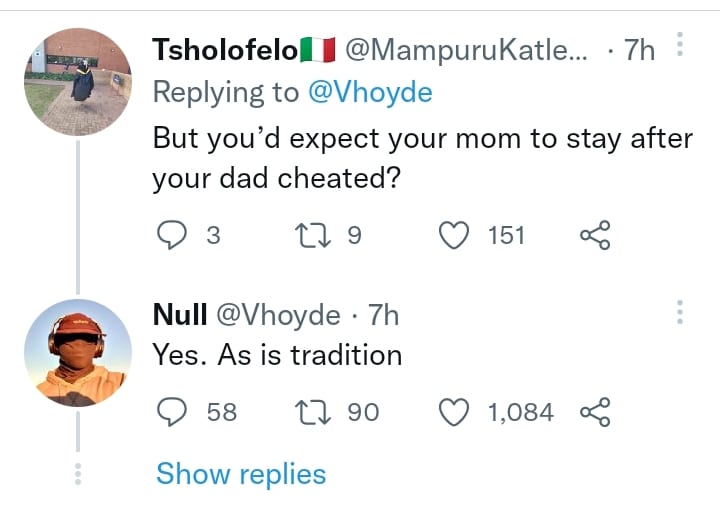The height and width of the screenshot is (516, 720).
Task: Open Tsholofelo's display name profile
Action: click(x=225, y=48)
